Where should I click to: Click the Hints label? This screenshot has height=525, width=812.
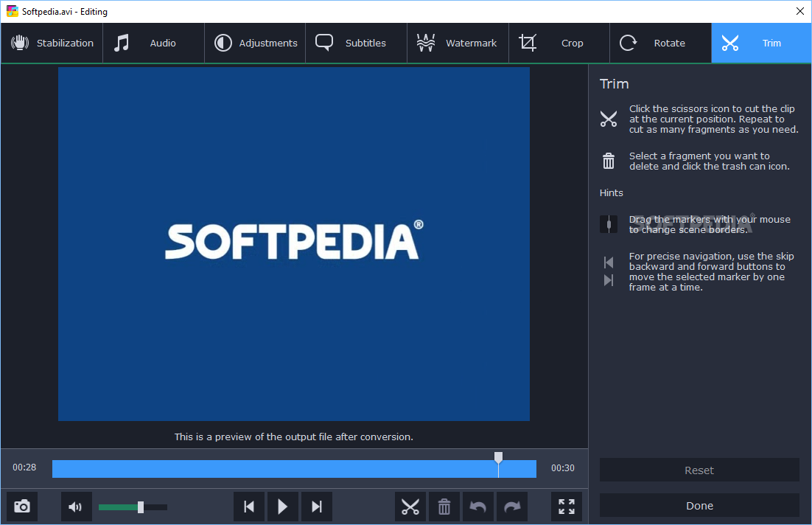click(x=611, y=192)
